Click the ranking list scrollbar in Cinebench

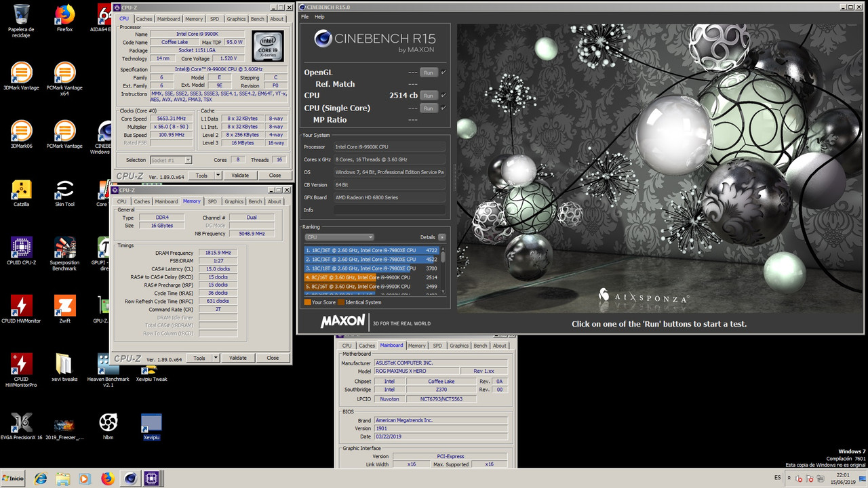[x=443, y=270]
